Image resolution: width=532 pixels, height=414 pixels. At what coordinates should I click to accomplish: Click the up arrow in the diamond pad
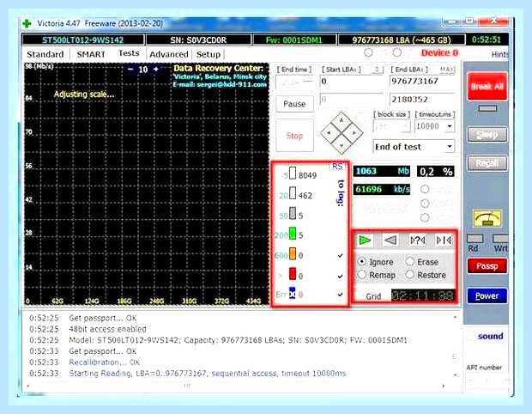click(x=342, y=120)
